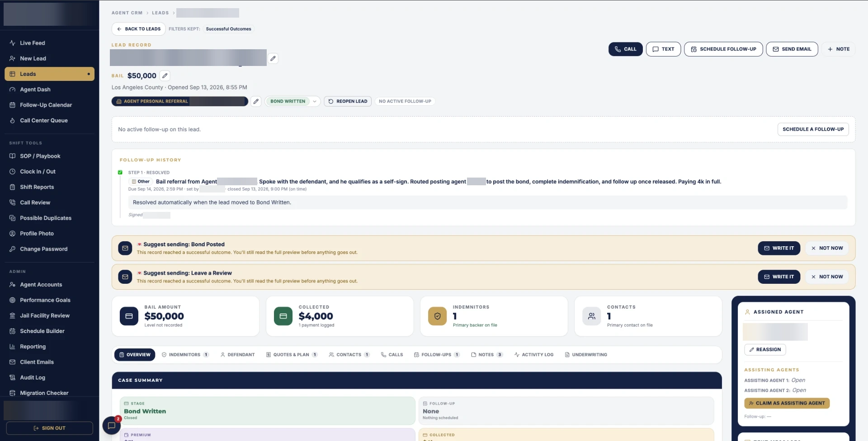Go to Follow-Up Calendar
Viewport: 868px width, 441px height.
49,105
